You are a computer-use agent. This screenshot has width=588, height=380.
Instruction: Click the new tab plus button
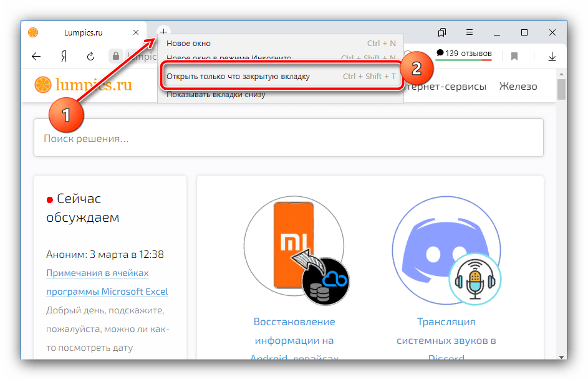coord(163,32)
